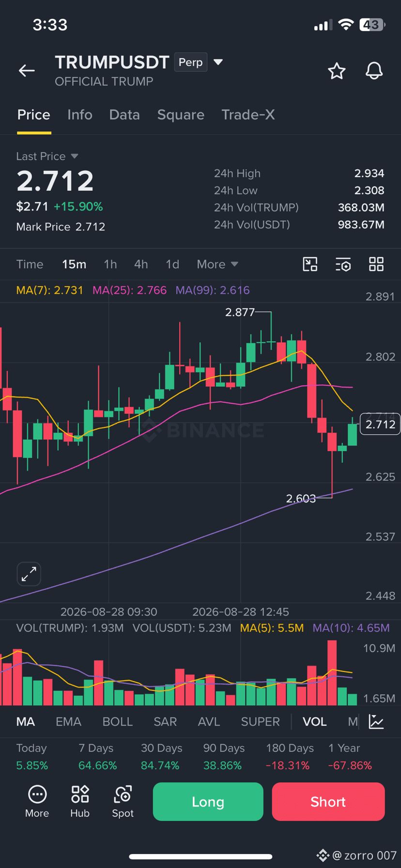
Task: Tap the Long button
Action: coord(208,802)
